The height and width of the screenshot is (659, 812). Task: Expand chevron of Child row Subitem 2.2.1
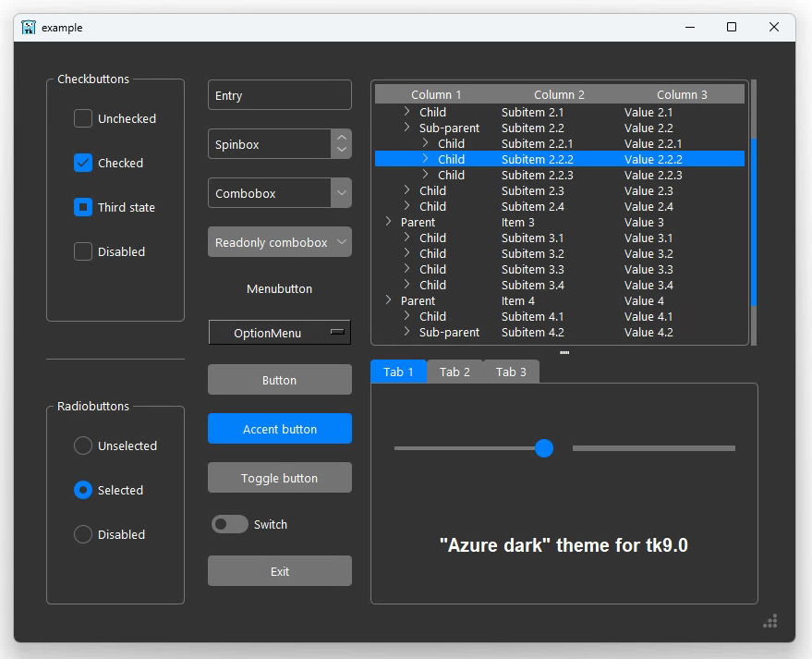coord(426,143)
